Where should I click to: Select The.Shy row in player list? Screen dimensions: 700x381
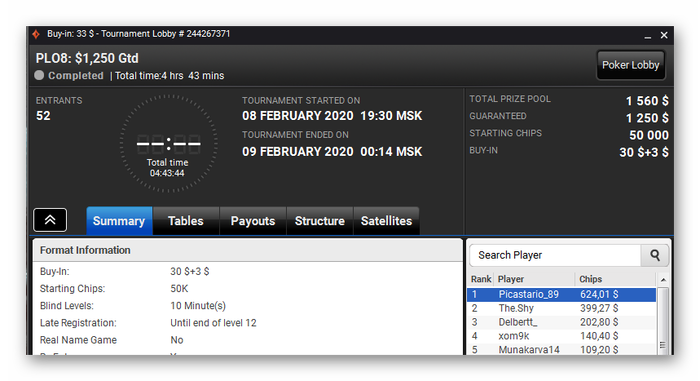tap(562, 308)
